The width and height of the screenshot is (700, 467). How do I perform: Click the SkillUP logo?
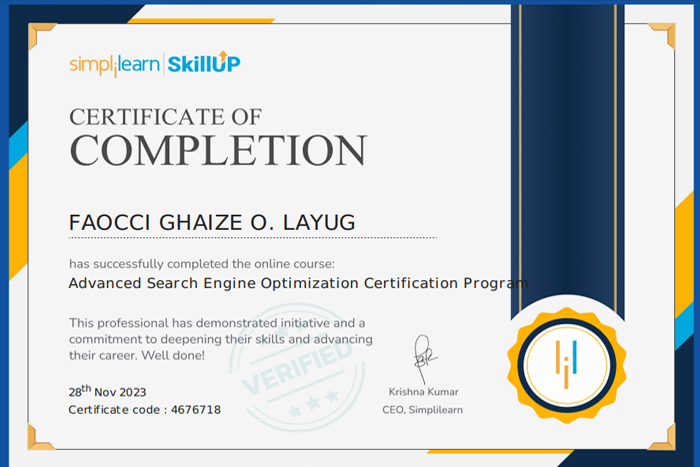pyautogui.click(x=203, y=65)
